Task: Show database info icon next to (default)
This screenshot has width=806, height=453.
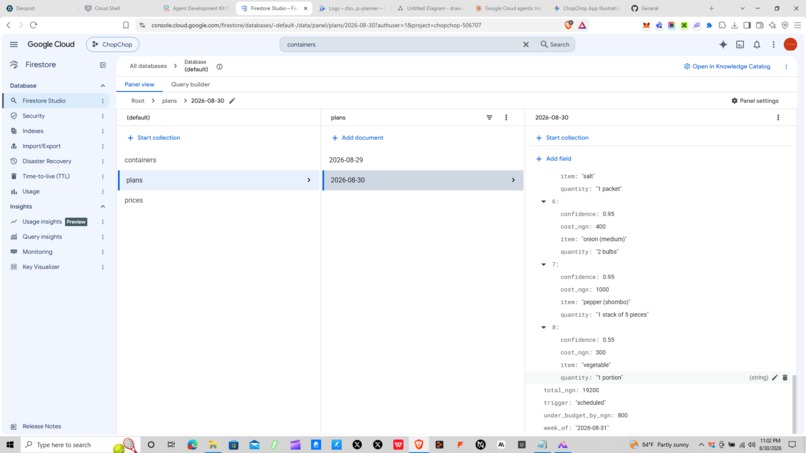Action: point(219,67)
